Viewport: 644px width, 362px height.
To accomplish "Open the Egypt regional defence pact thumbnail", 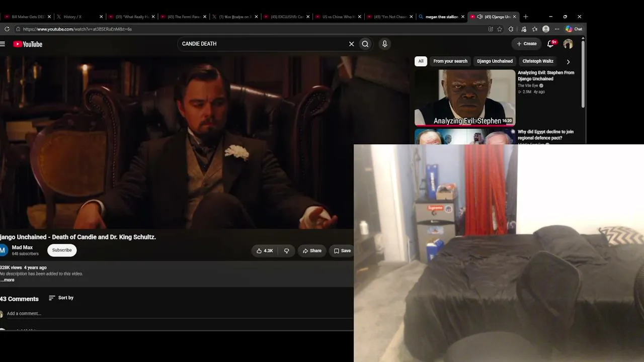I will (465, 137).
